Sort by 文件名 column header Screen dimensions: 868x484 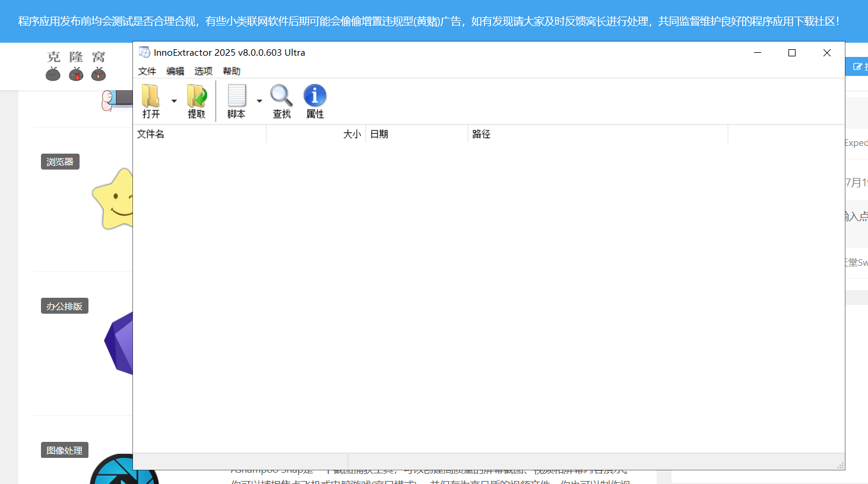(x=199, y=134)
